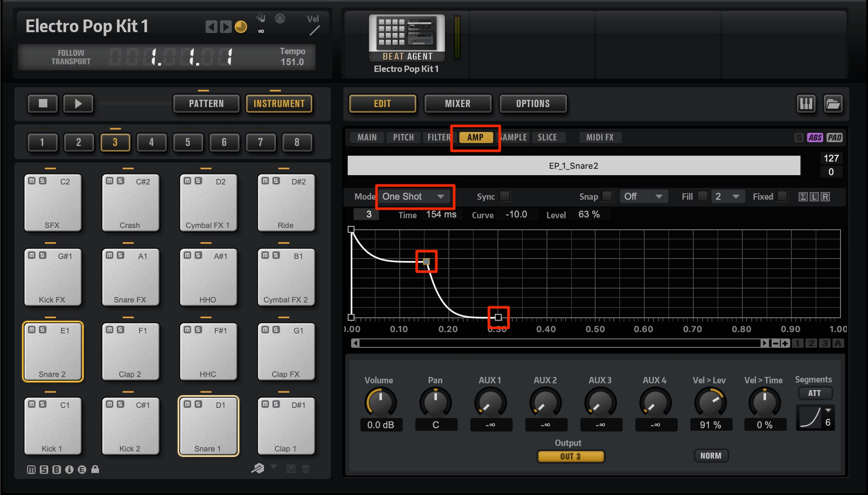Toggle the purple ABS button

(x=815, y=137)
